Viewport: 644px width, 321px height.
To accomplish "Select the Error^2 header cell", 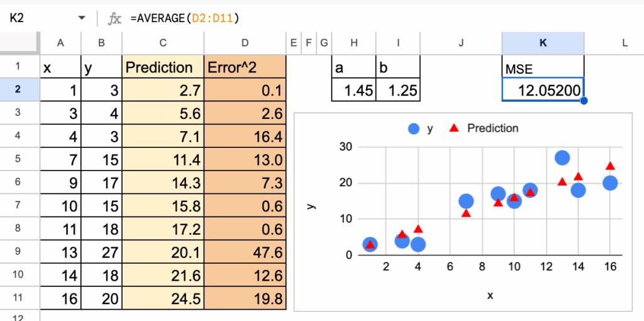I will click(245, 67).
